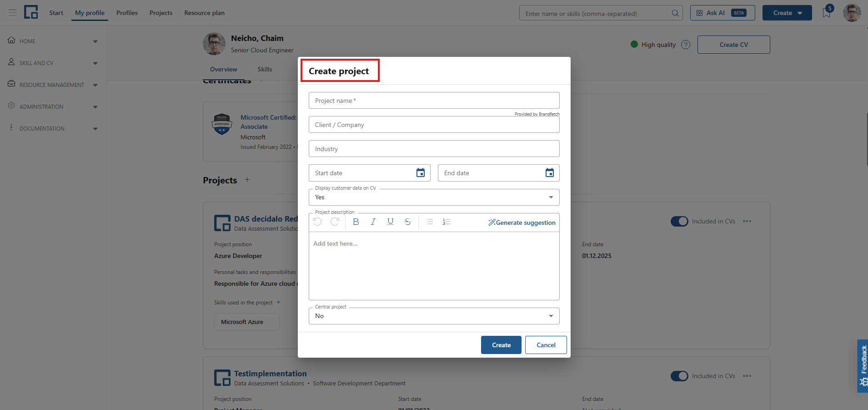Go to the Start menu item
Screen dimensions: 868x410
[x=56, y=13]
